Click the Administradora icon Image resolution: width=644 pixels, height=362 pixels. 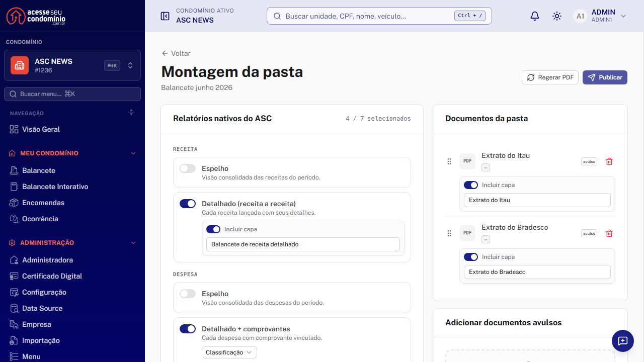tap(14, 260)
